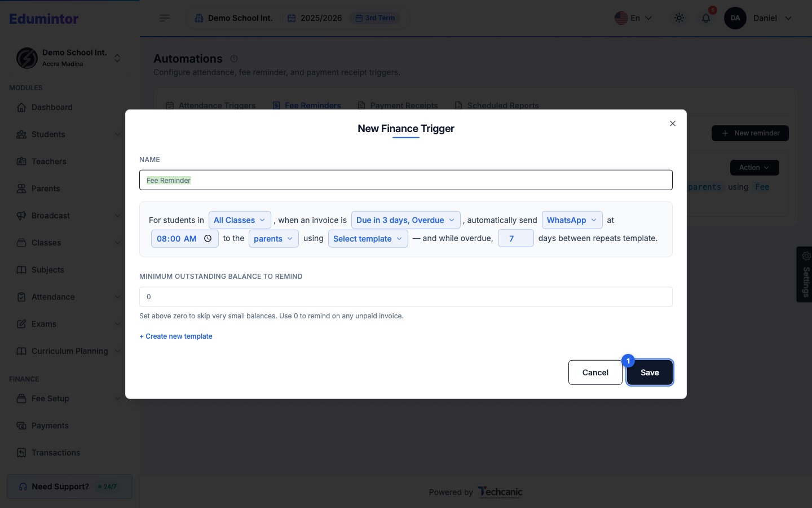
Task: Open the Transactions sidebar menu item
Action: tap(69, 453)
